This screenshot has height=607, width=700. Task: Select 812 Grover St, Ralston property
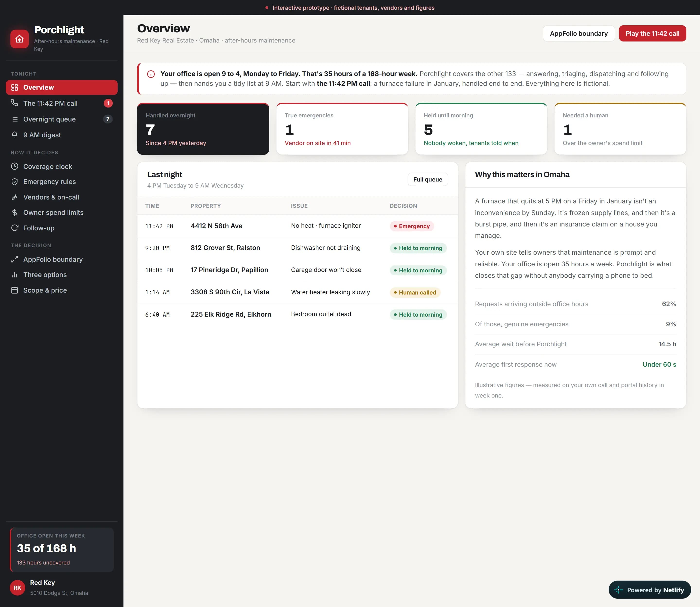225,248
